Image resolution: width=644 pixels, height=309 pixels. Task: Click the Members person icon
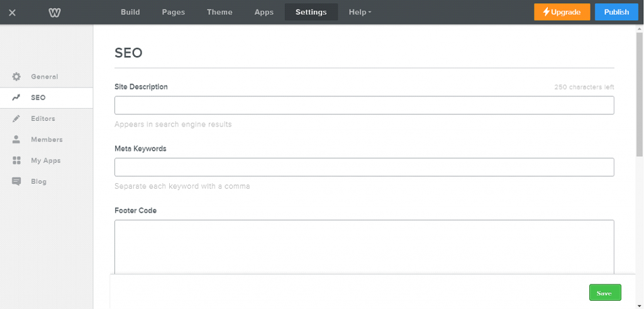[x=16, y=139]
